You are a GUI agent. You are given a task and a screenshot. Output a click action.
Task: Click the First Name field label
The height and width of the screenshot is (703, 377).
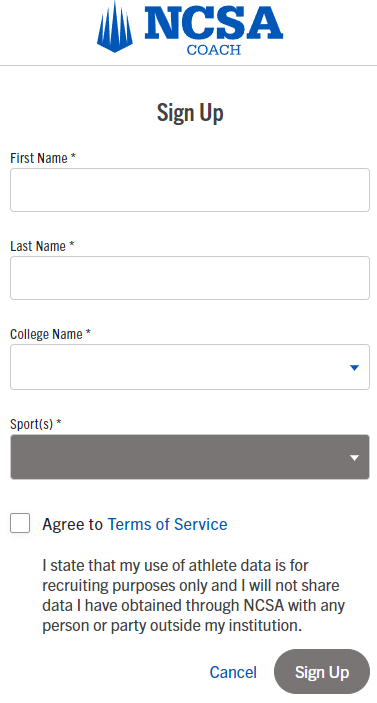tap(43, 158)
